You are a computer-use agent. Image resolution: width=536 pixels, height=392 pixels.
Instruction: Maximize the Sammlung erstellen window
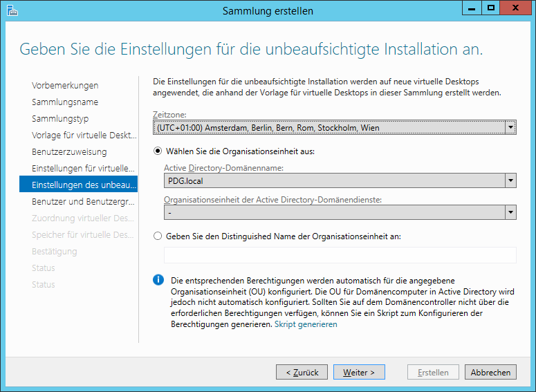[490, 8]
